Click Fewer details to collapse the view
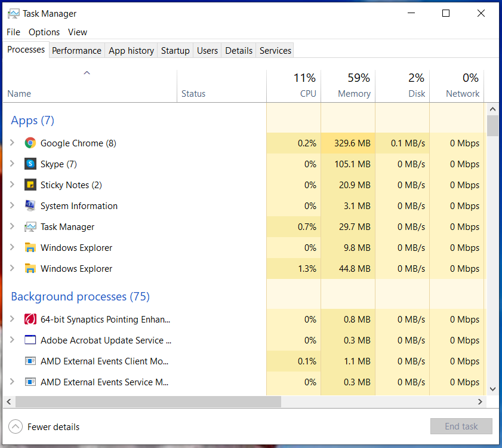502x448 pixels. pos(44,427)
